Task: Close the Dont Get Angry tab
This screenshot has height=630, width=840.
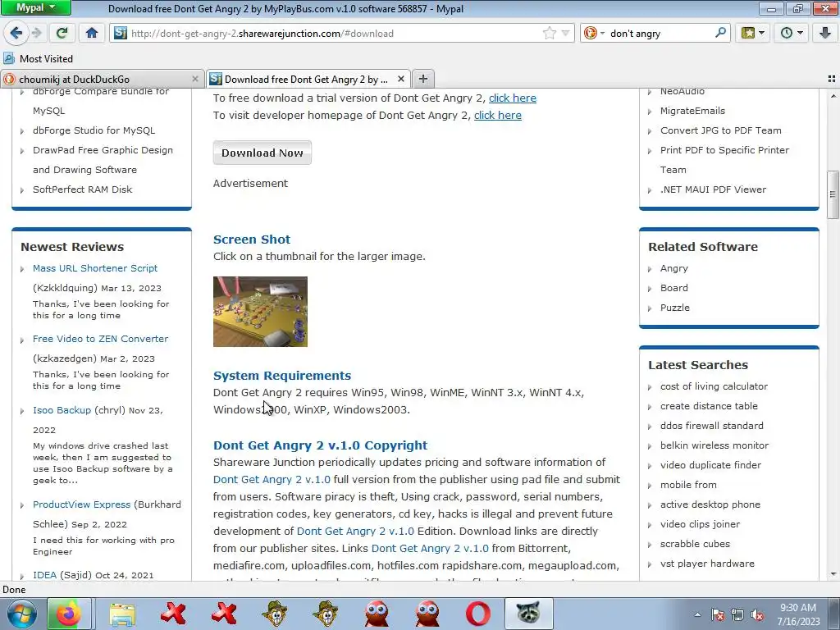Action: (400, 79)
